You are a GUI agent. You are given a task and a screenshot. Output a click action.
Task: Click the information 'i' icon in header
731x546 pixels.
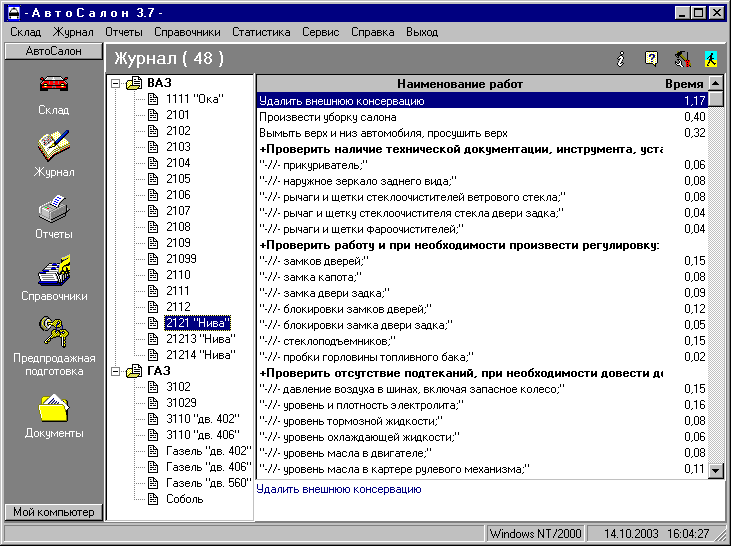[x=620, y=59]
